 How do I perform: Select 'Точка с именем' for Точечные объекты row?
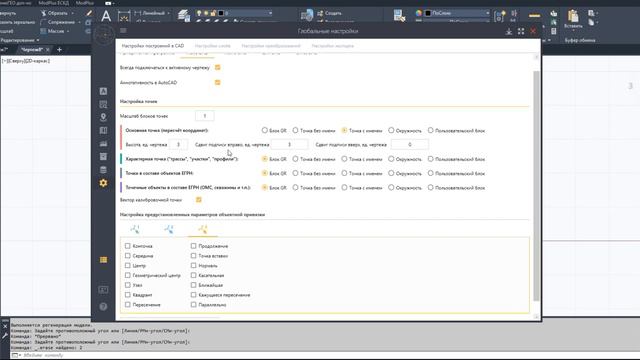click(x=344, y=187)
